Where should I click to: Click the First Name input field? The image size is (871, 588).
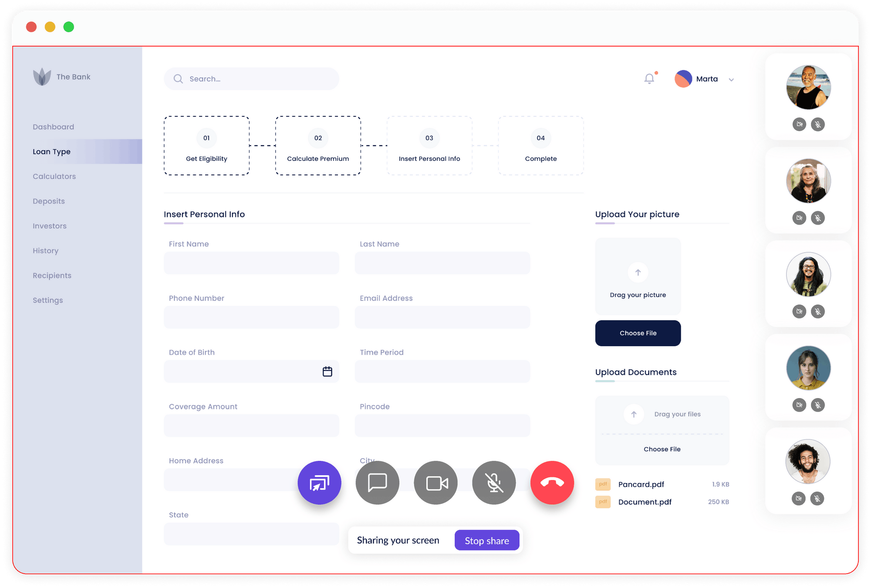coord(252,263)
